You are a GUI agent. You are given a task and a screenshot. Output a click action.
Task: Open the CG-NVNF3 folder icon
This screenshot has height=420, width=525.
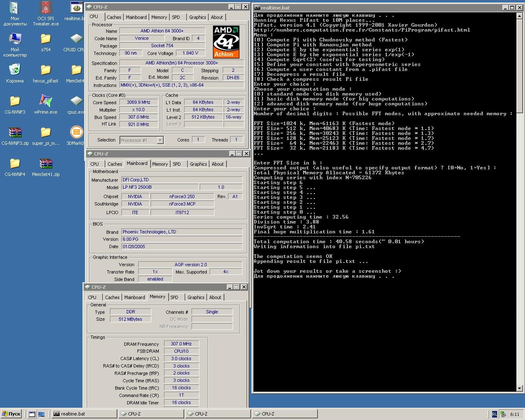[x=15, y=105]
